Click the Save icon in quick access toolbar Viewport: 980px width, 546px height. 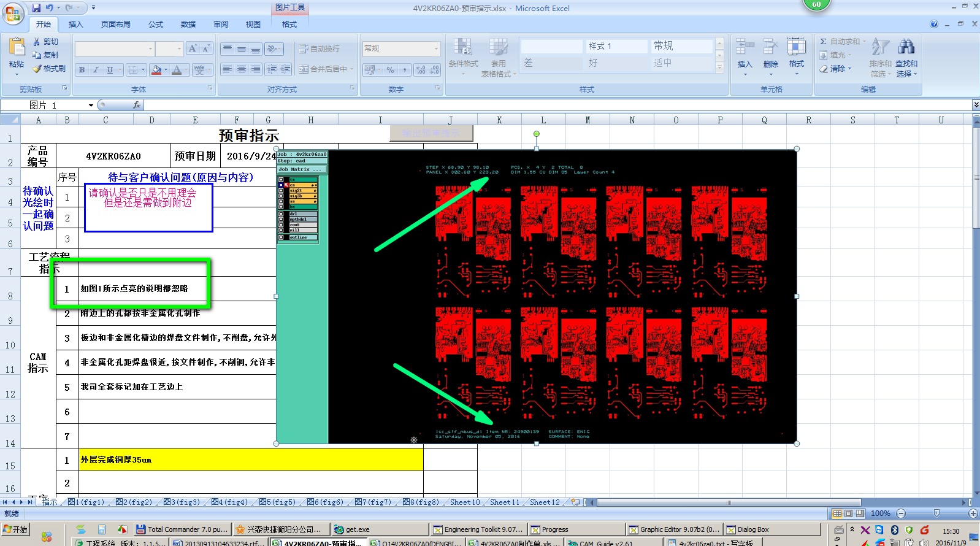pyautogui.click(x=36, y=8)
